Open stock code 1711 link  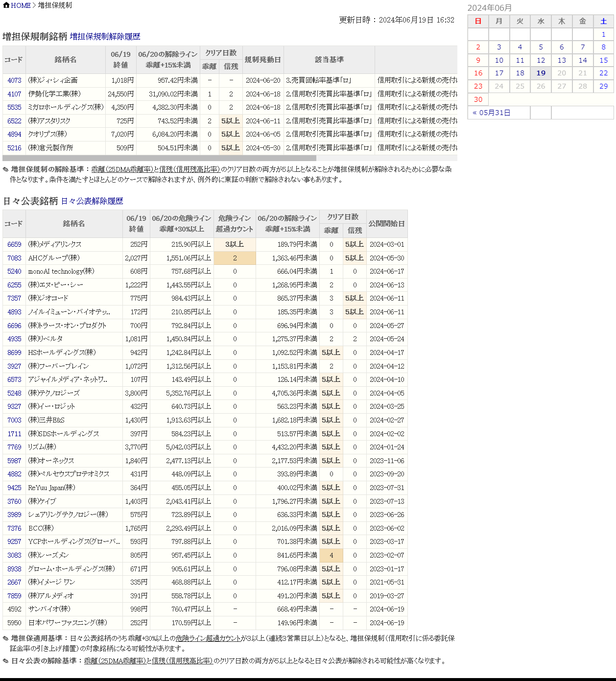click(14, 434)
